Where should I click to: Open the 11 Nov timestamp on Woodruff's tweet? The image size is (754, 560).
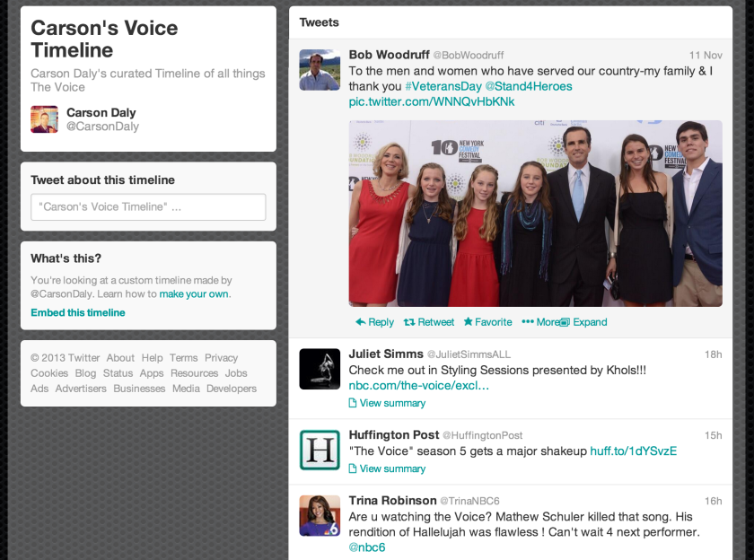[x=706, y=56]
